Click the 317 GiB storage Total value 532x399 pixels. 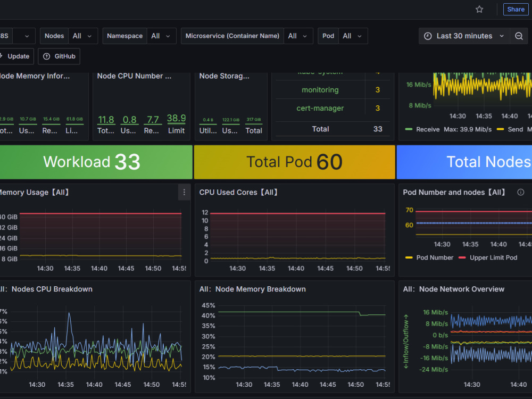254,119
